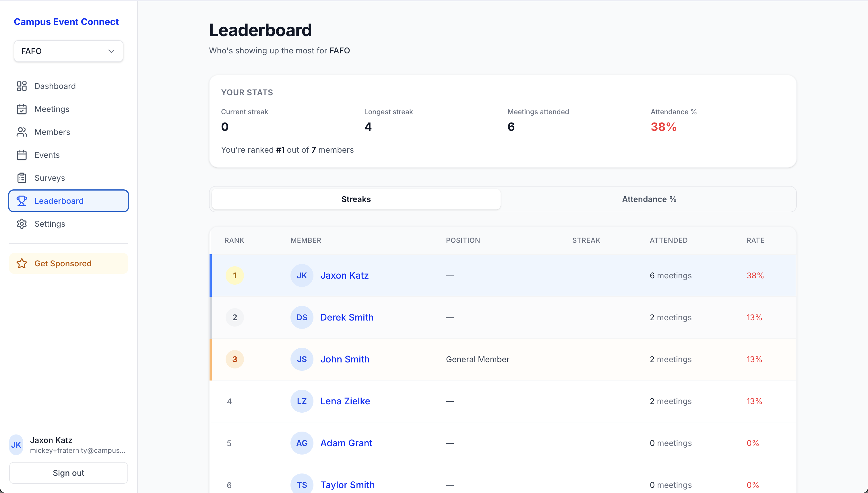Open Taylor Smith's profile link
Viewport: 868px width, 493px height.
click(348, 485)
